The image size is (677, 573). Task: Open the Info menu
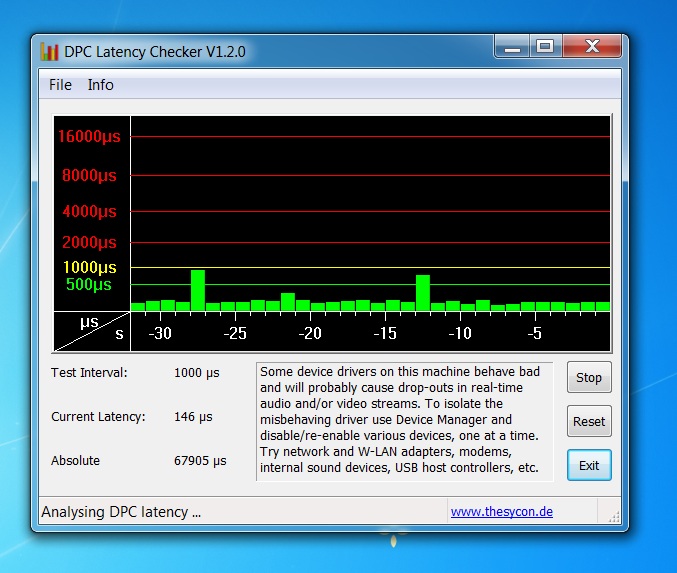[x=101, y=85]
